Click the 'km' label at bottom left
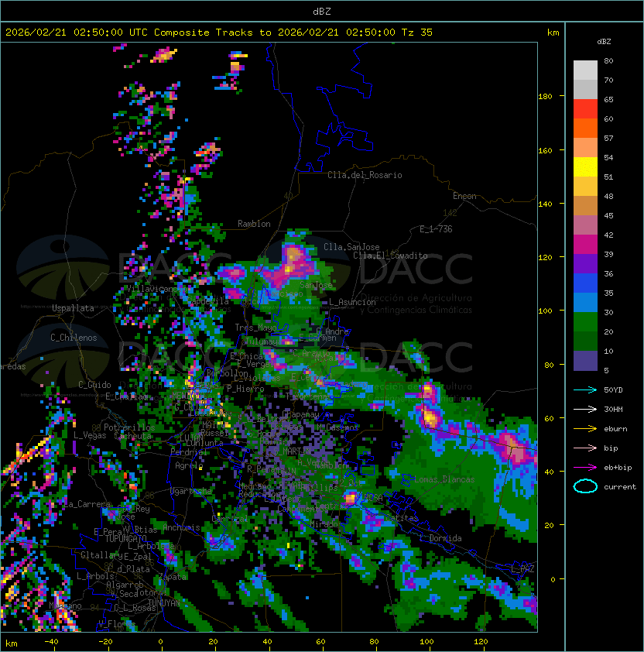The width and height of the screenshot is (644, 652). click(x=12, y=643)
